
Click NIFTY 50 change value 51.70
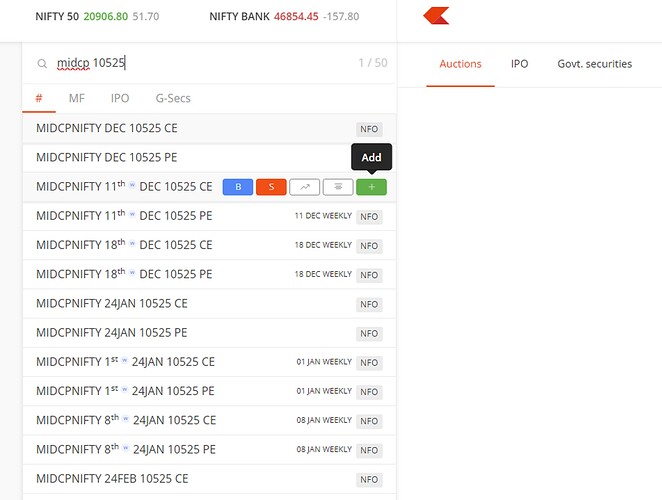(x=146, y=16)
